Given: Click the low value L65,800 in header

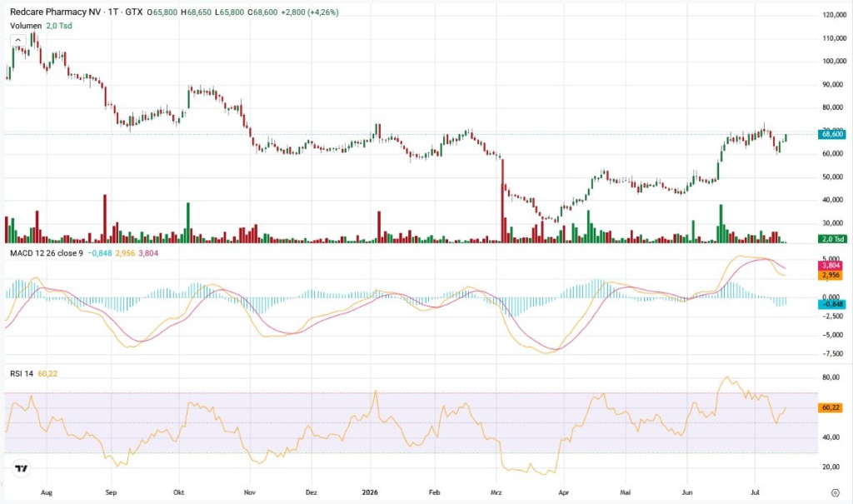Looking at the screenshot, I should pos(229,12).
